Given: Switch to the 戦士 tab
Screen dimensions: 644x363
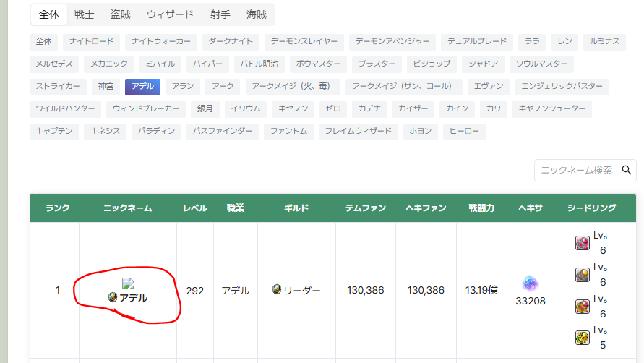Looking at the screenshot, I should pyautogui.click(x=84, y=14).
